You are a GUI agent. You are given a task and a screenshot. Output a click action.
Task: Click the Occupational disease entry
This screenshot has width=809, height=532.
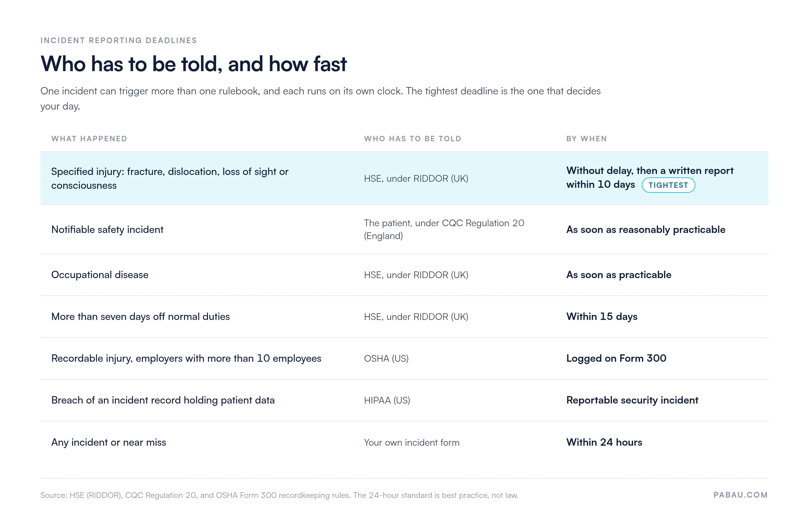tap(99, 275)
